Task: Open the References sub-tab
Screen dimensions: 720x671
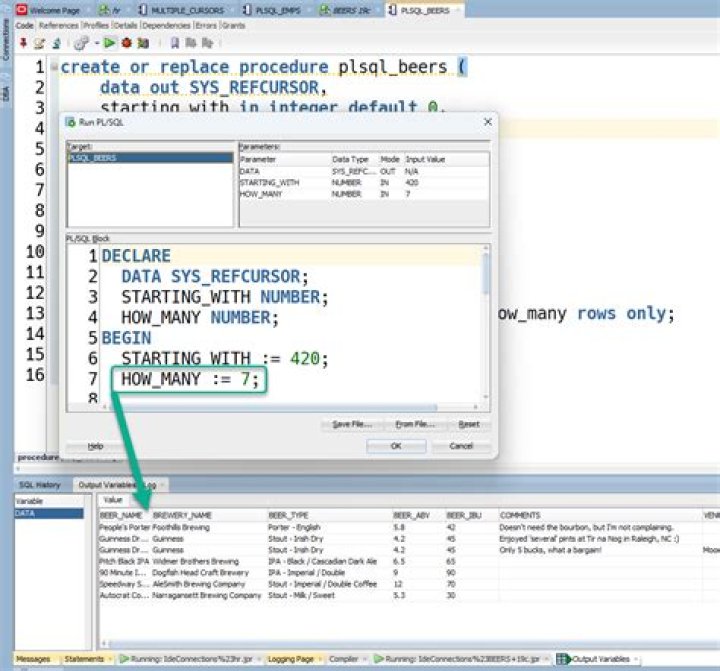Action: tap(58, 26)
